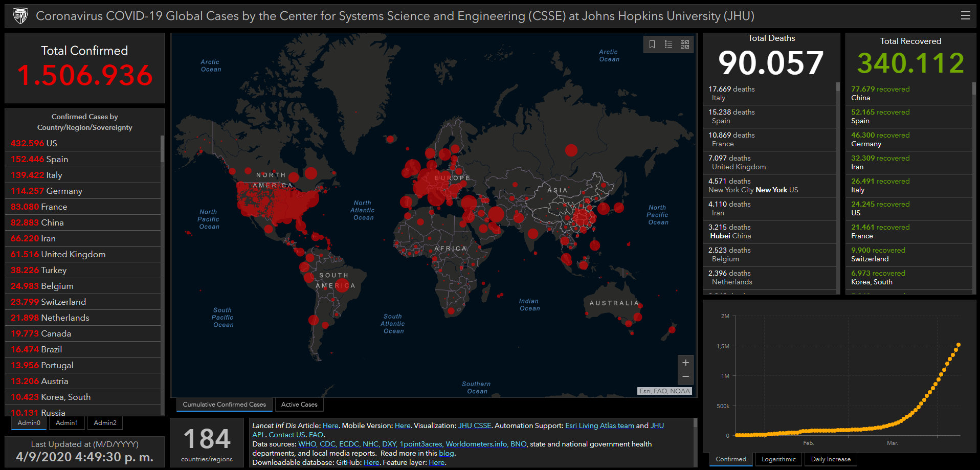Show the map legend list icon
980x470 pixels.
click(669, 44)
